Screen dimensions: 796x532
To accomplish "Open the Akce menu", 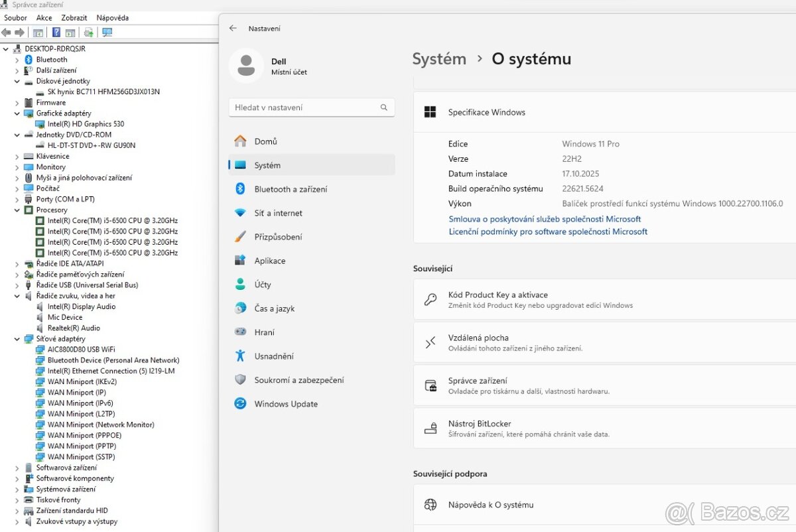I will coord(44,18).
